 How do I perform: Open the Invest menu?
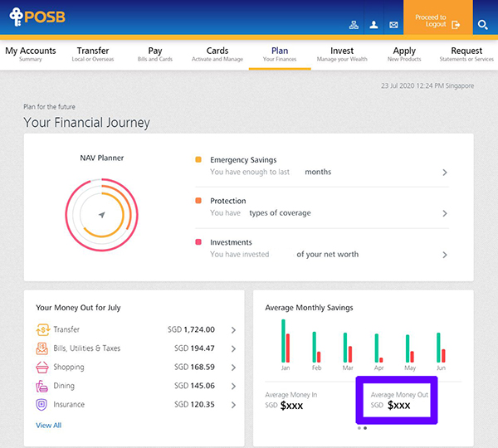(342, 54)
